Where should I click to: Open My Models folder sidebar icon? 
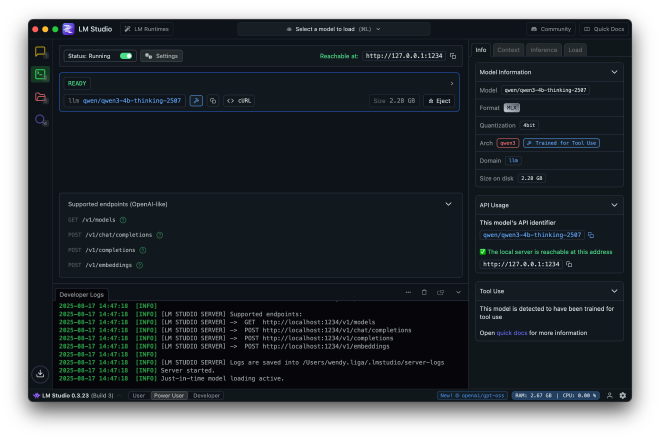tap(40, 97)
